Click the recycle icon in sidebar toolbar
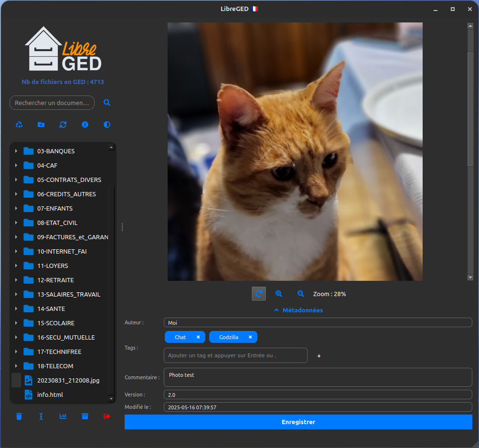The width and height of the screenshot is (479, 448). click(19, 125)
